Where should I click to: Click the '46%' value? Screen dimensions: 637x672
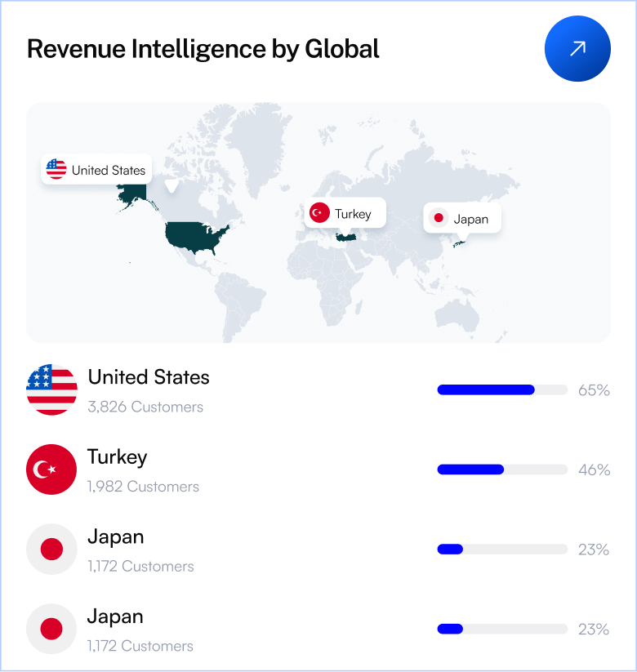[x=595, y=470]
